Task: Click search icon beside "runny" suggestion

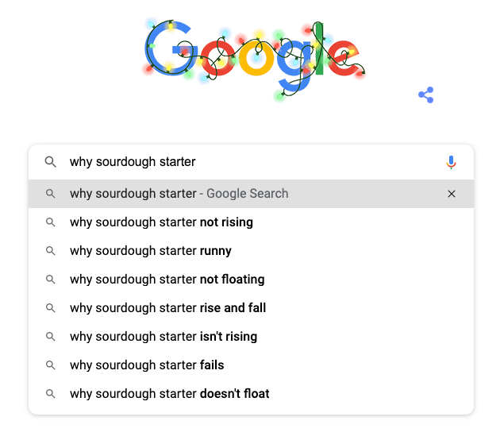Action: [x=50, y=251]
